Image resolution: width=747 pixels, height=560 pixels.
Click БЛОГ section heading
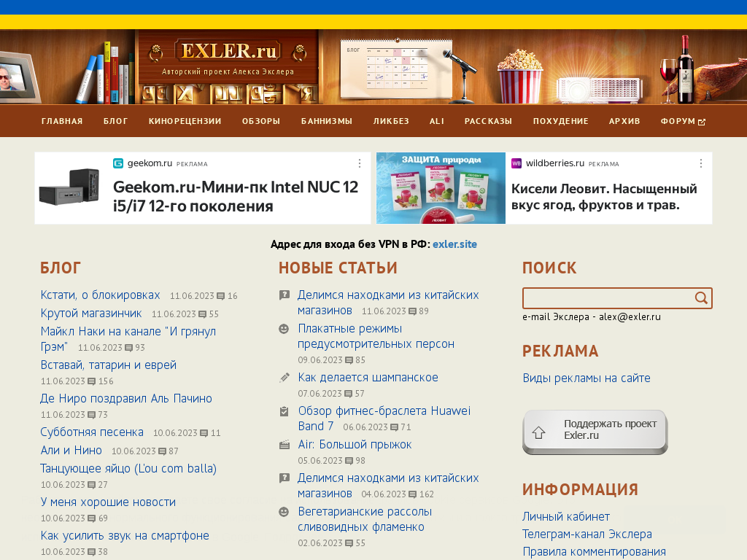tap(61, 268)
